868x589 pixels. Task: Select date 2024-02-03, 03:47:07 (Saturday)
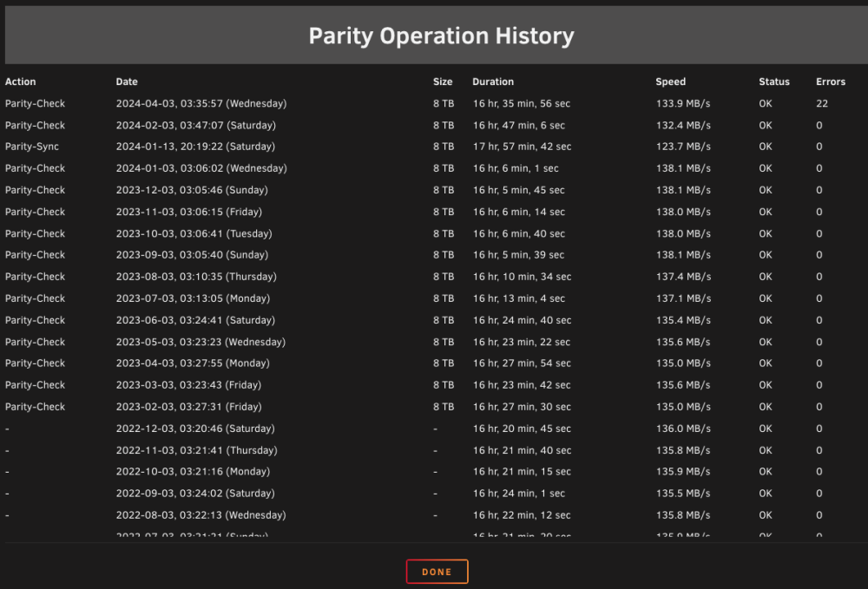click(x=196, y=125)
